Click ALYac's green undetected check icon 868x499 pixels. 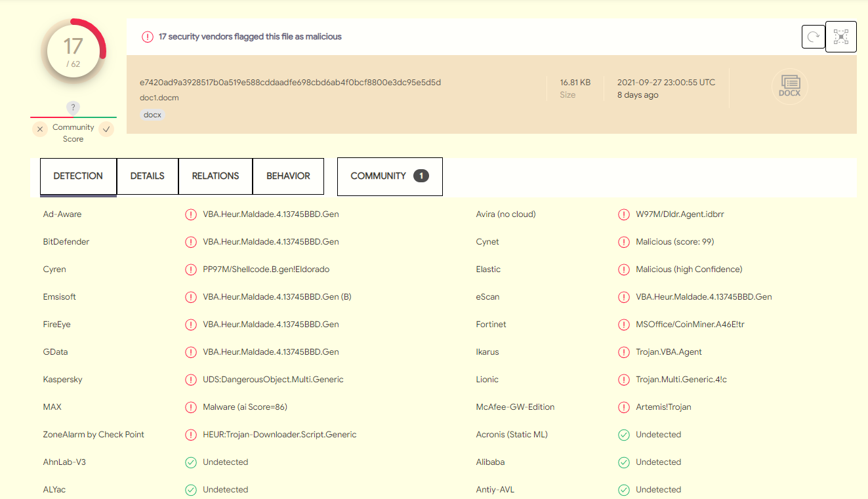(191, 490)
